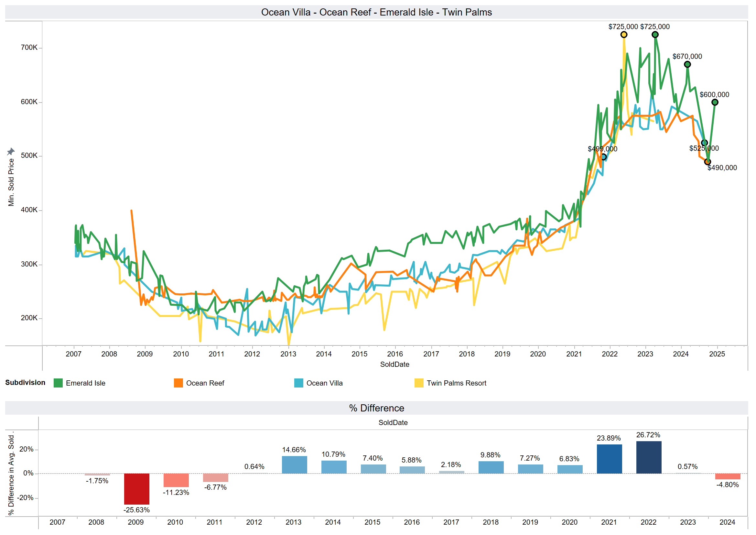The image size is (756, 535).
Task: Click the 7.27% bar for 2019
Action: pos(531,469)
